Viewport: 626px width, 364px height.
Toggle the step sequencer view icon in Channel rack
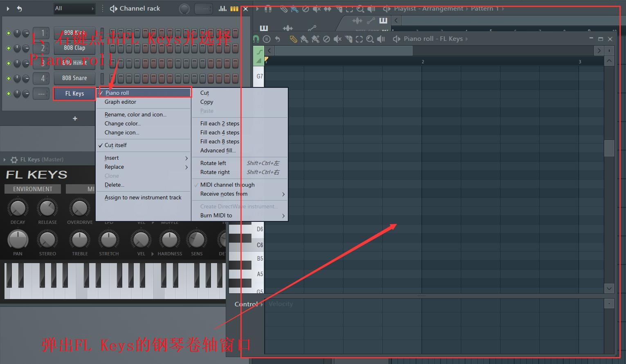click(234, 8)
